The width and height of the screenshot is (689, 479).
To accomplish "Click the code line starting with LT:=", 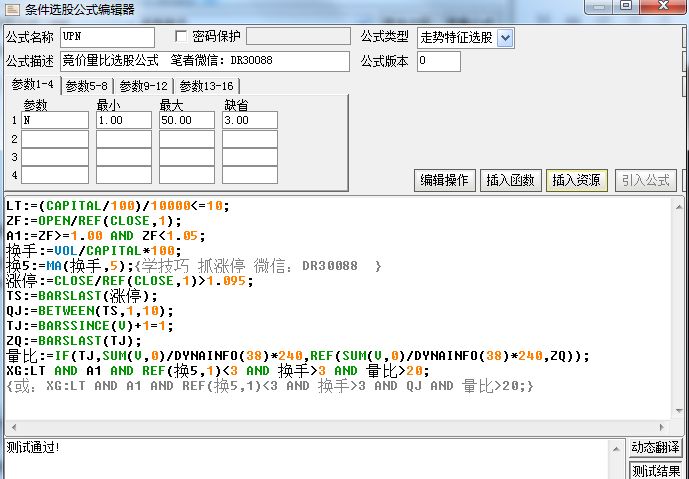I will [118, 206].
